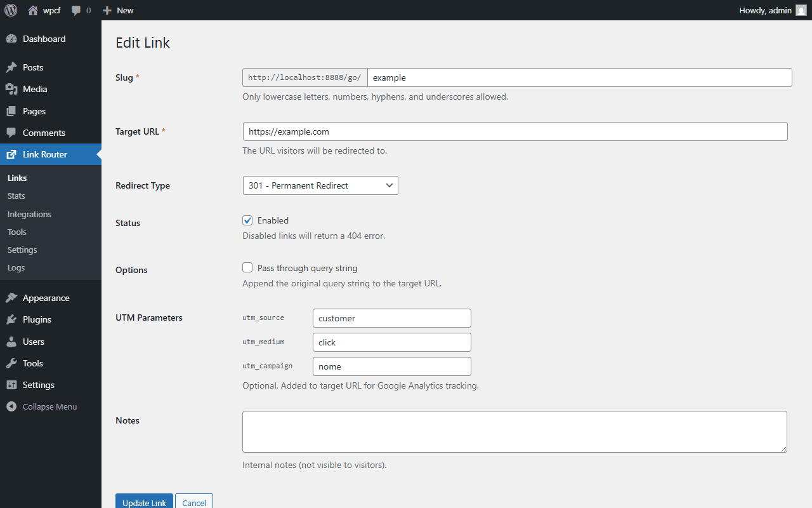
Task: Click the Users icon in the sidebar
Action: click(x=13, y=342)
